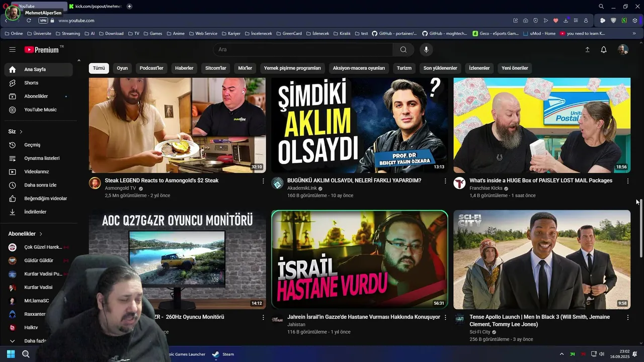Open What's inside a HUGE Box video title
This screenshot has height=362, width=644.
[541, 180]
